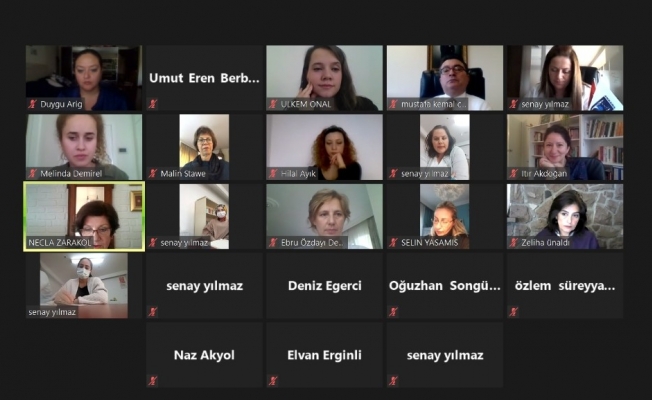Click muted mic icon on Elvan Erginli tile
This screenshot has width=652, height=400.
(273, 380)
